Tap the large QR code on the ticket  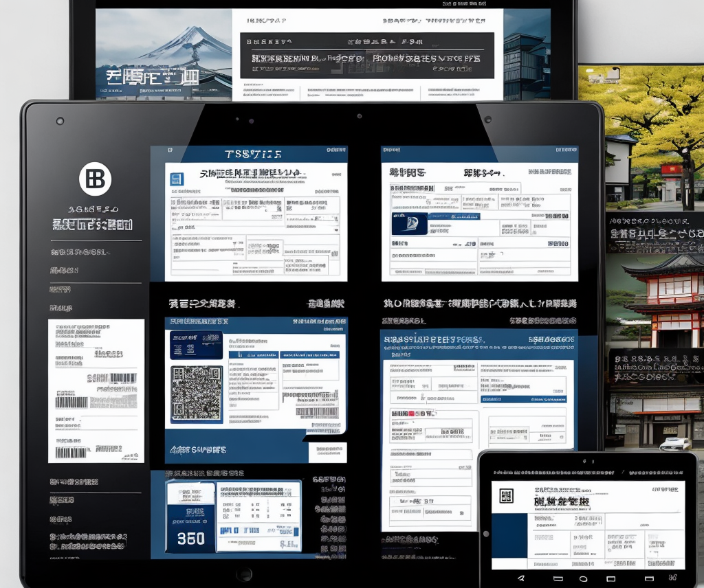pos(196,393)
